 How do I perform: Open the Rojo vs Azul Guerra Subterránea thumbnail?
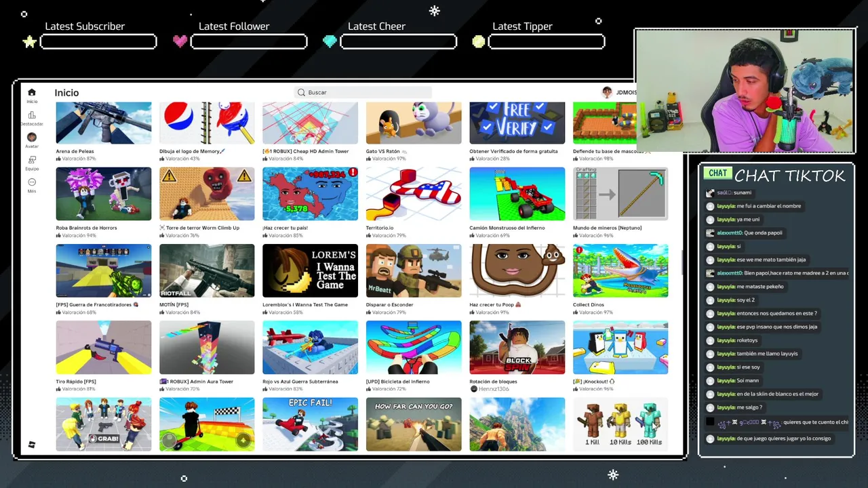point(310,347)
